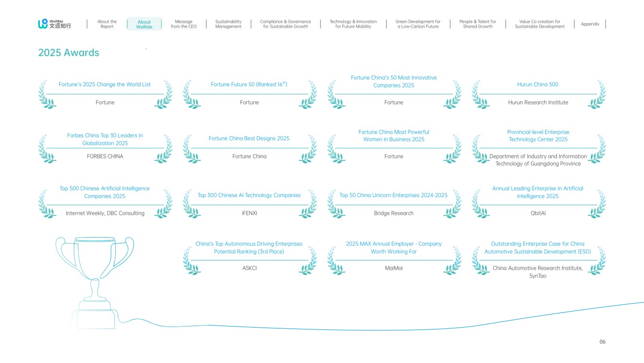Select the iFENXI issuer name
Viewport: 644px width, 363px height.
[x=250, y=213]
